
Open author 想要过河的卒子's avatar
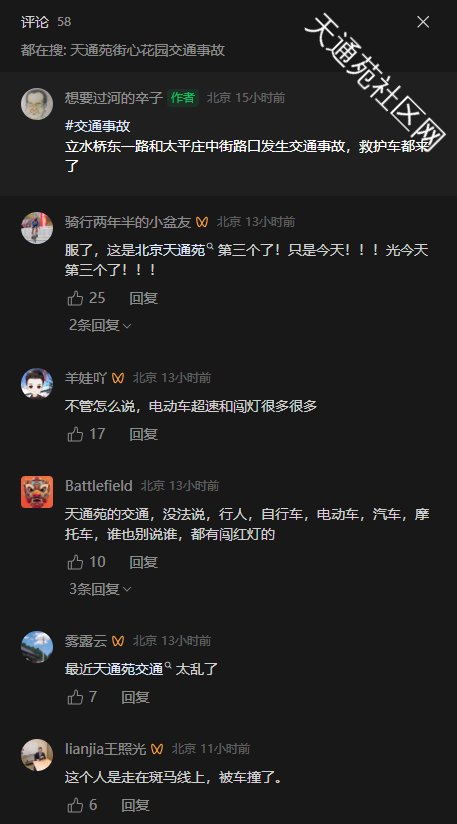coord(37,104)
